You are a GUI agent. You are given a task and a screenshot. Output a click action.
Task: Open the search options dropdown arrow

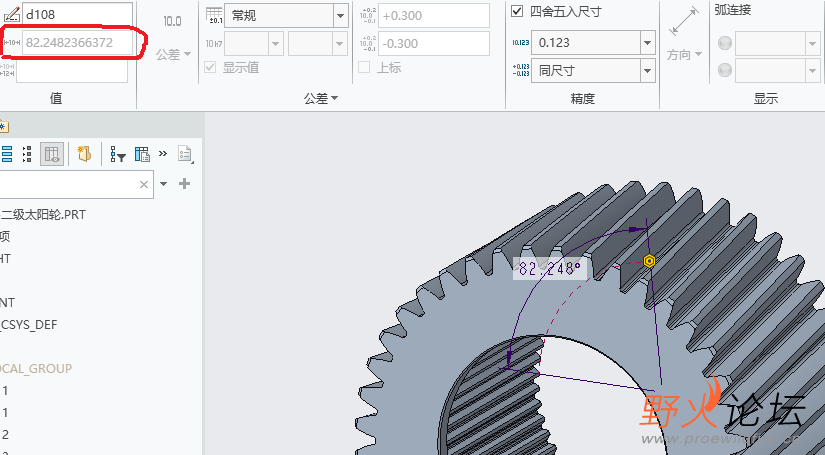[164, 184]
